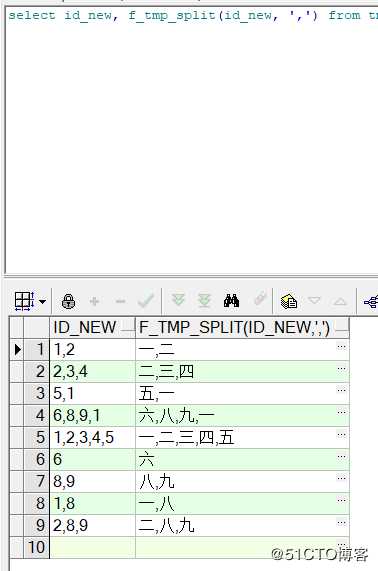This screenshot has width=378, height=571.
Task: Click cell with value 2,8,9
Action: pos(92,525)
